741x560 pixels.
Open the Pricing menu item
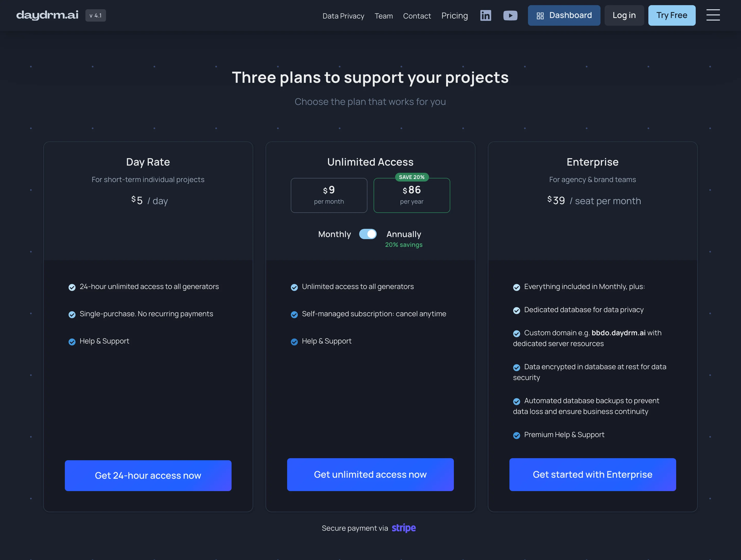[455, 16]
